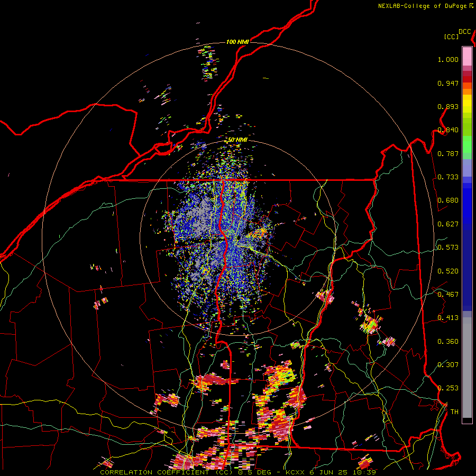Pick the light pink color bar segment beside 1.000
Viewport: 476px width, 476px height.
click(x=467, y=57)
